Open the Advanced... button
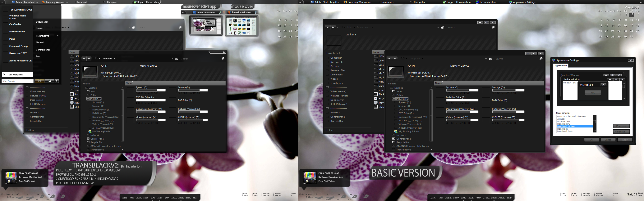Viewport: 644px width, 201px height. click(621, 132)
